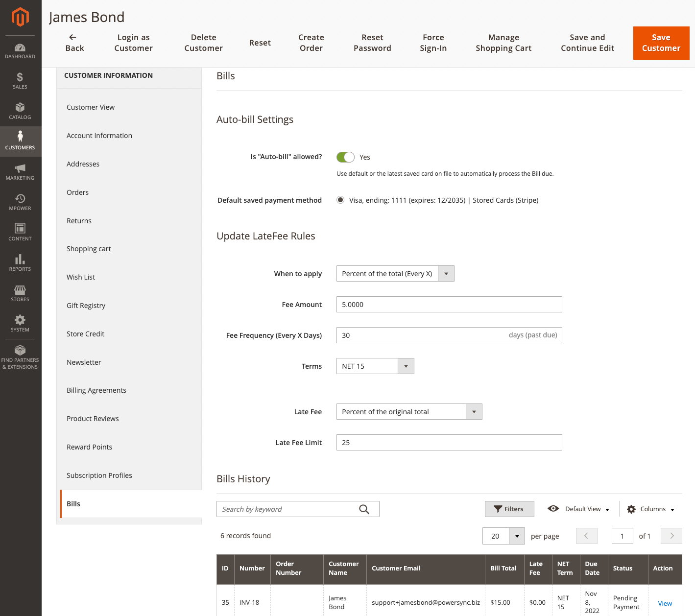This screenshot has height=616, width=695.
Task: Open the Columns chooser dropdown
Action: pos(651,509)
